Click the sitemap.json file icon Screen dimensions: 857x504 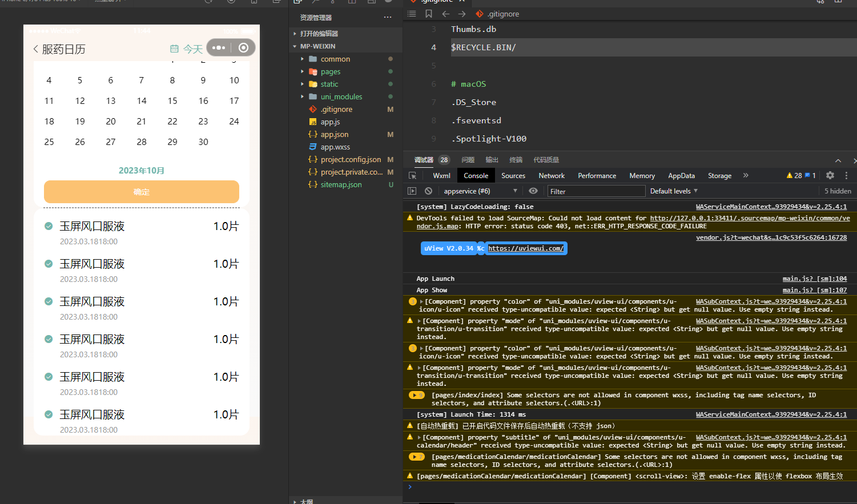[313, 184]
